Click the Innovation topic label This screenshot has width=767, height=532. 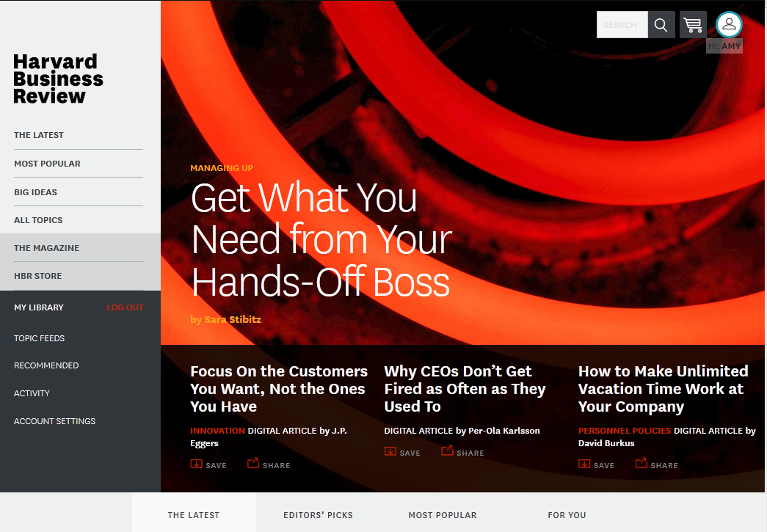click(x=217, y=430)
